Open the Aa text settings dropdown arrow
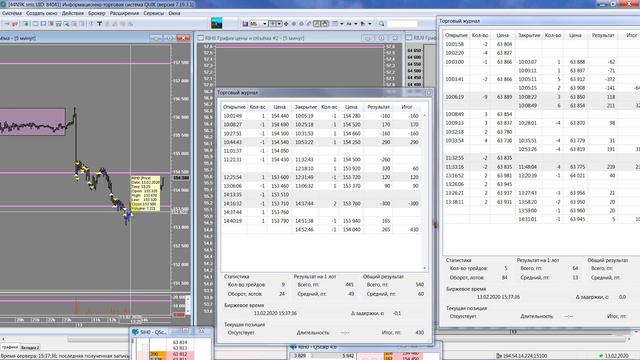Screen dimensions: 640x360 tap(356, 24)
